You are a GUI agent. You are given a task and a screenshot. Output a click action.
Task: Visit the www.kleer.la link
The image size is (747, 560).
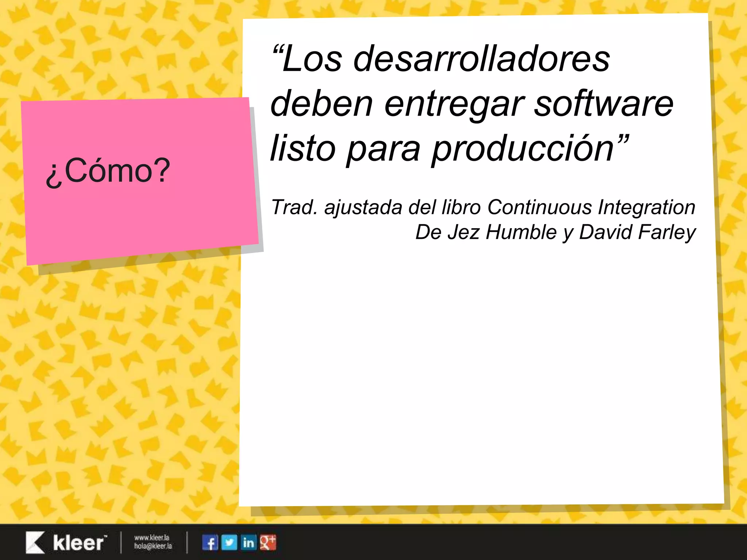click(x=152, y=538)
